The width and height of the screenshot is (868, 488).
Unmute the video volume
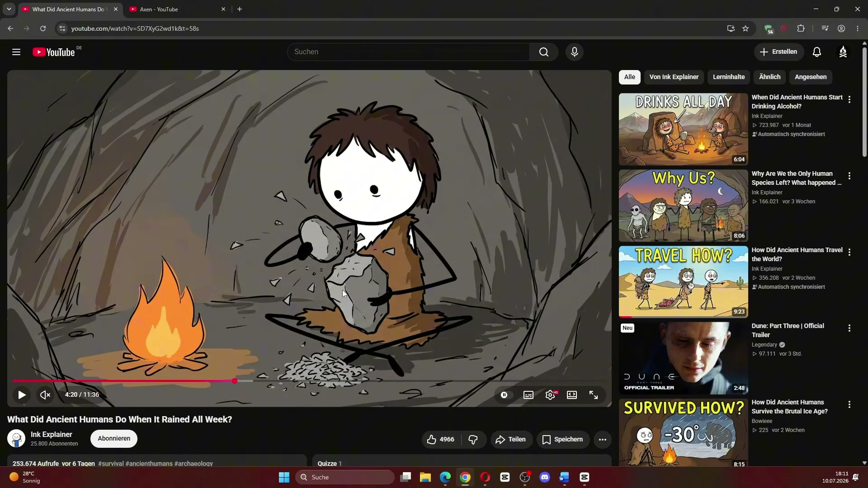(x=45, y=395)
